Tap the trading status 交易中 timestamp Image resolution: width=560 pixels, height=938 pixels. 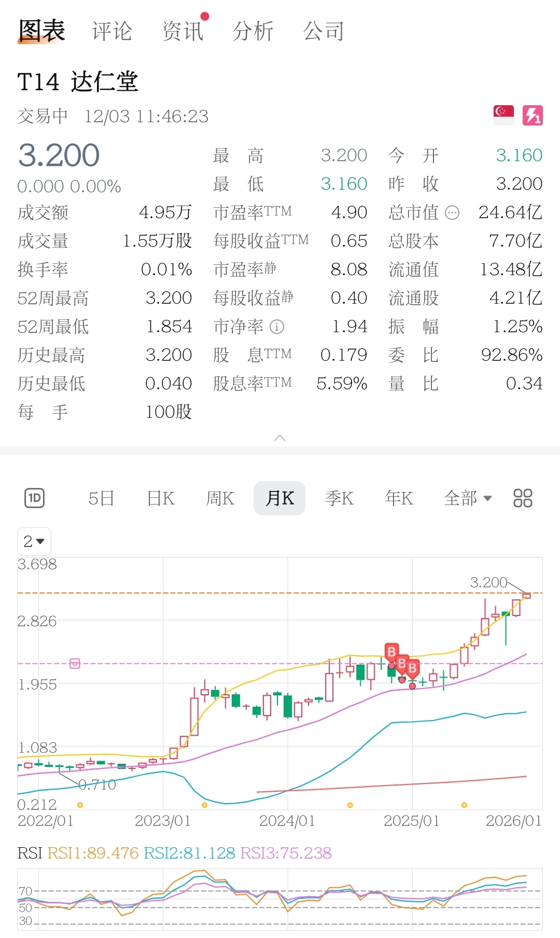click(113, 116)
